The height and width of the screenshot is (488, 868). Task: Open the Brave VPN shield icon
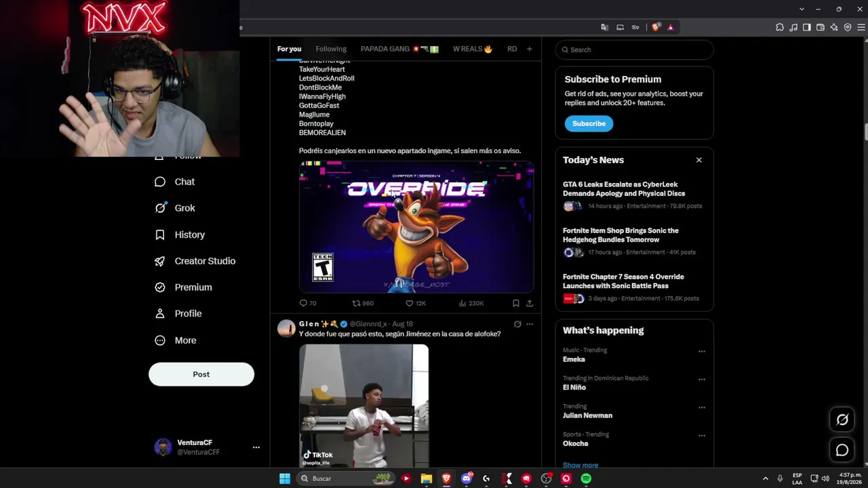tap(848, 27)
